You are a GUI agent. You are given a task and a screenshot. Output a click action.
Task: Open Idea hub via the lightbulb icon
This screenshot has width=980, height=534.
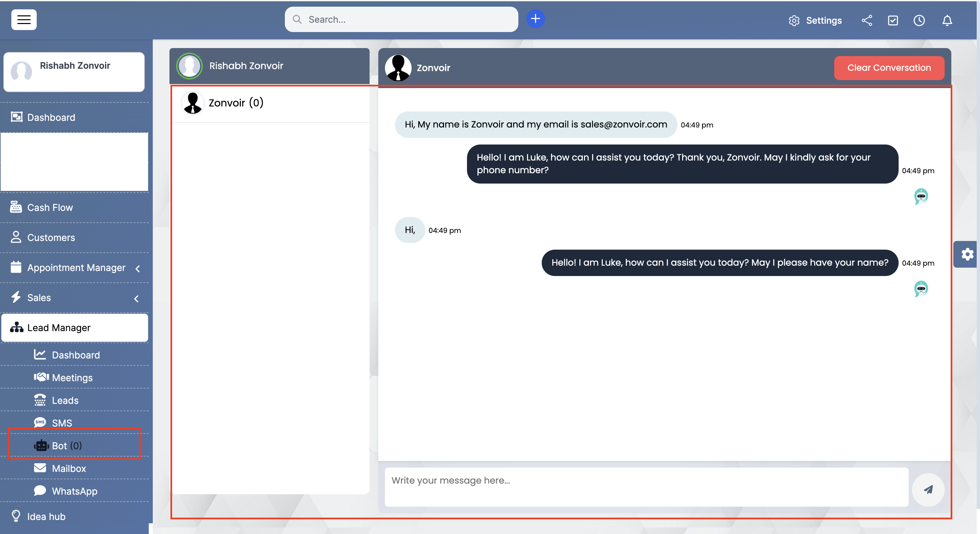point(16,516)
